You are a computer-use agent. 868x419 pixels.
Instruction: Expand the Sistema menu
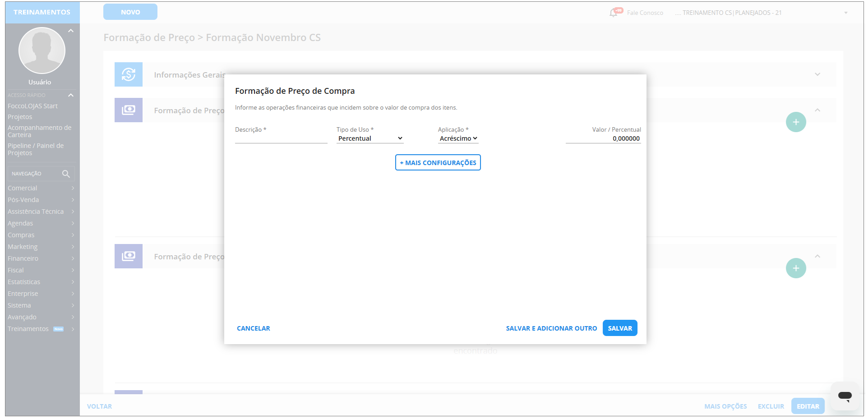pyautogui.click(x=41, y=305)
